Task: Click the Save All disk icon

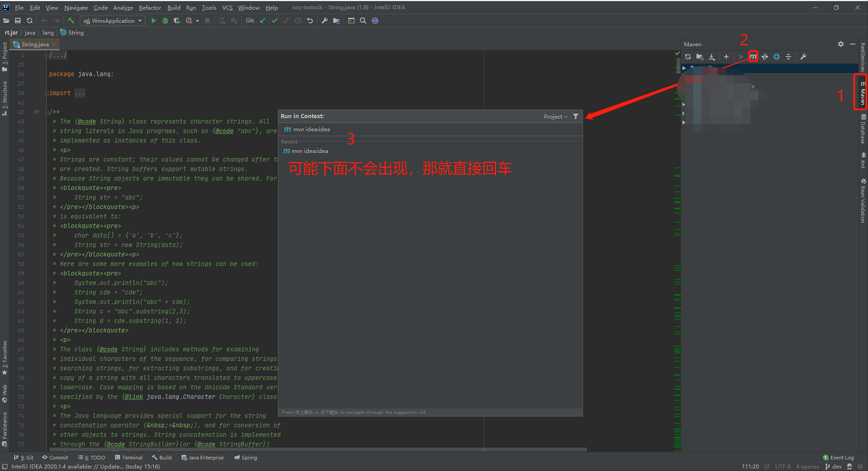Action: [x=18, y=21]
